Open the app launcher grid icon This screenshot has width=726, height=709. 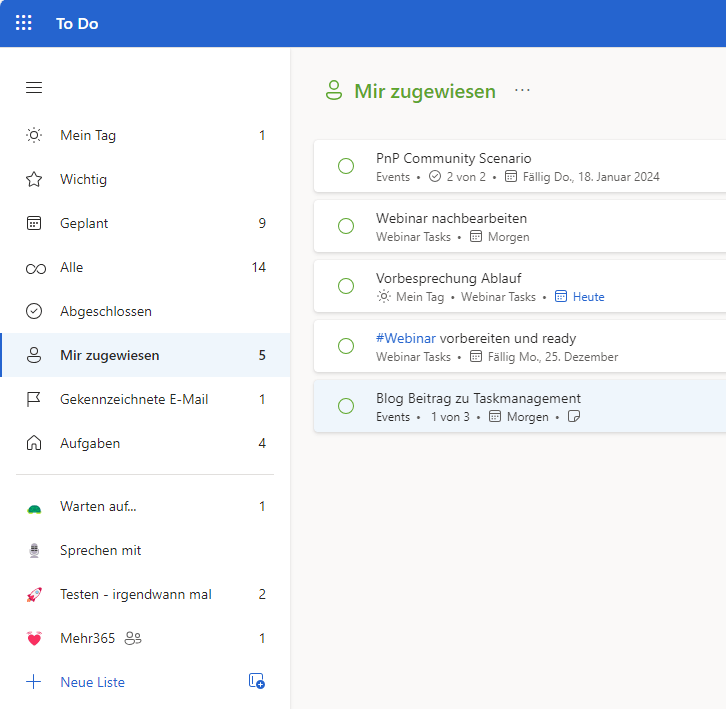click(x=24, y=23)
